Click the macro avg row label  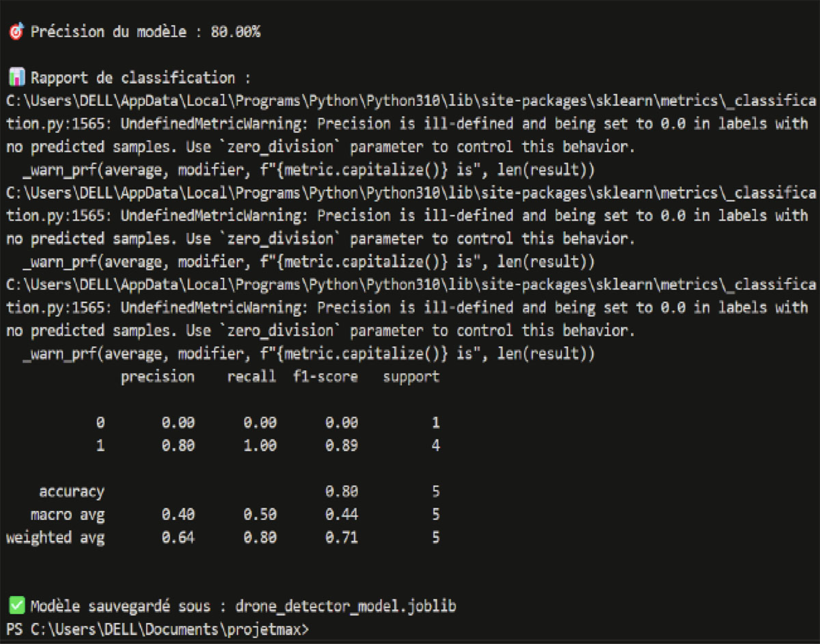coord(68,514)
